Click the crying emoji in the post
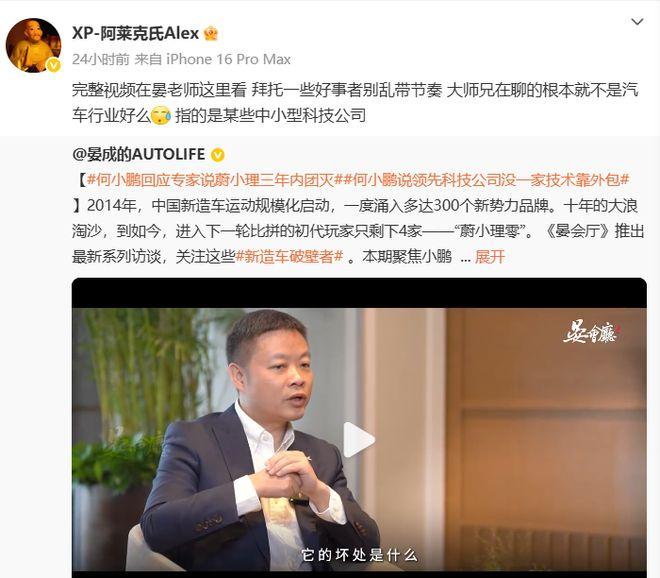The image size is (660, 578). coord(160,115)
